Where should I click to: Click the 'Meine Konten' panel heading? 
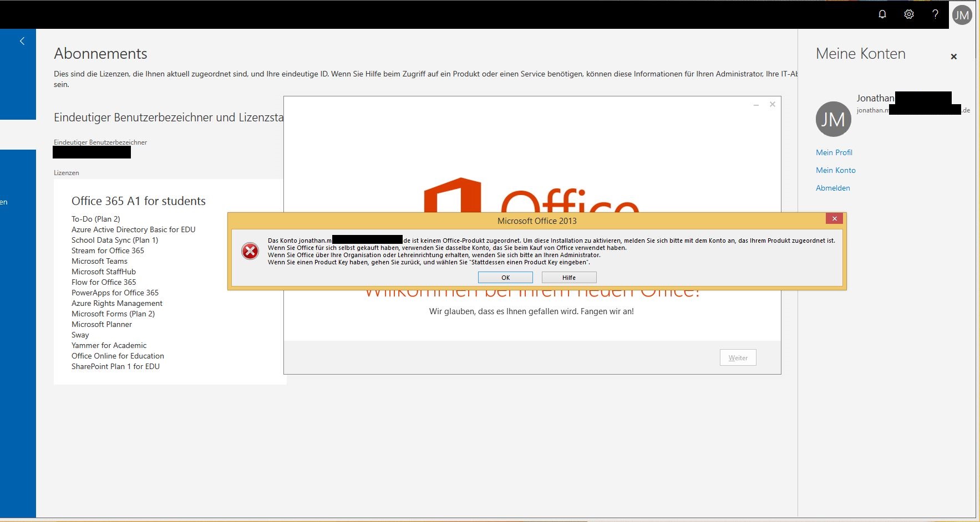(x=860, y=54)
